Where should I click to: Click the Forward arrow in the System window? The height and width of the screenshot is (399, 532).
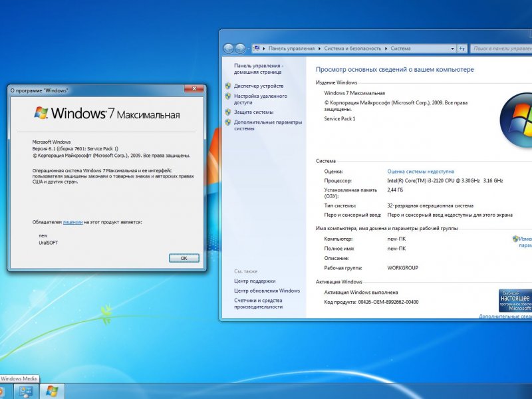[240, 49]
